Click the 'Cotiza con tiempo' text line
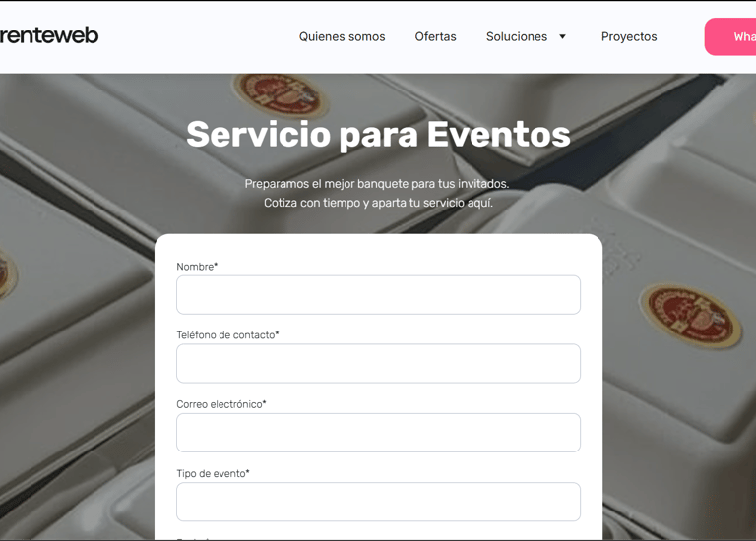The image size is (756, 541). [x=378, y=203]
